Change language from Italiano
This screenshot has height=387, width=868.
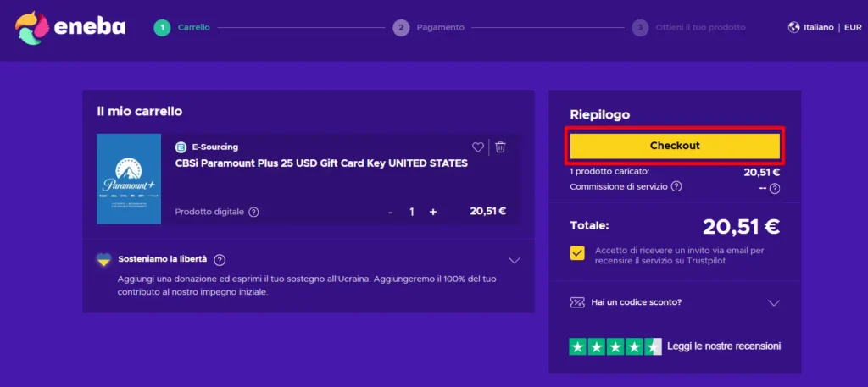click(818, 27)
